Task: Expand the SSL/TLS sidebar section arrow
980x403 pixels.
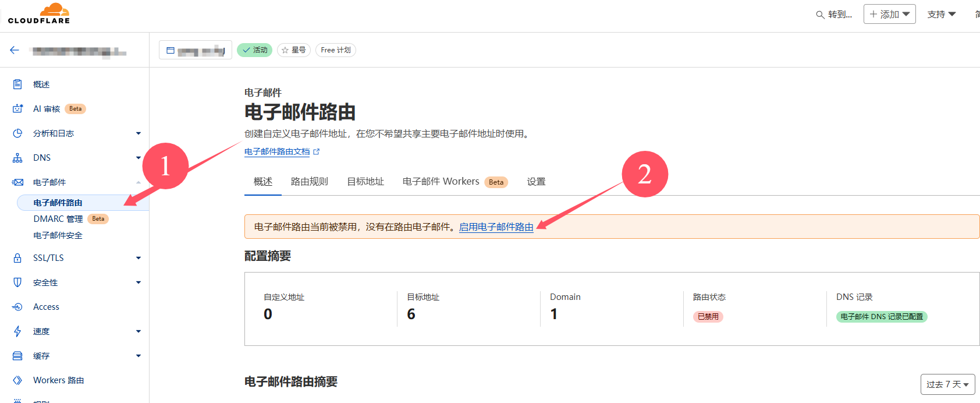Action: point(139,258)
